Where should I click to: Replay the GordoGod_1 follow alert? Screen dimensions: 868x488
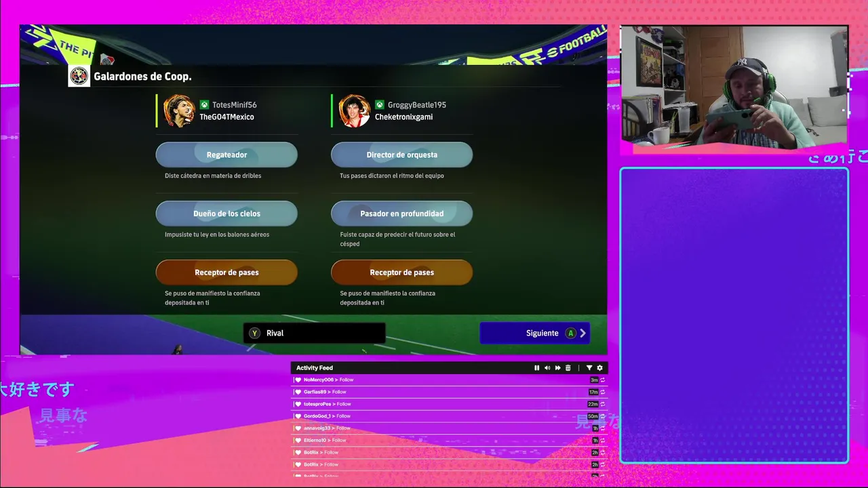602,417
